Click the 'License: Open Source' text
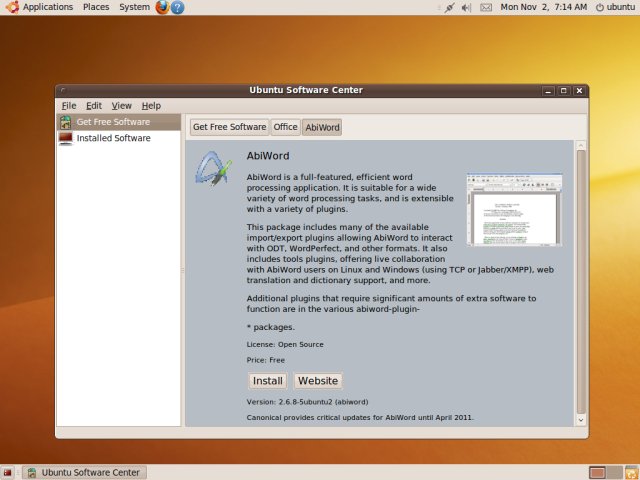Image resolution: width=640 pixels, height=480 pixels. tap(285, 344)
